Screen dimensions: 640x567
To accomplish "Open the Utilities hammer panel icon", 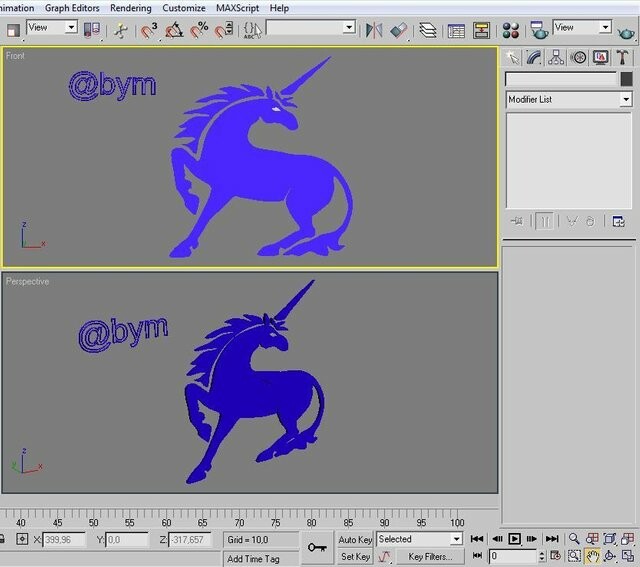I will click(622, 58).
